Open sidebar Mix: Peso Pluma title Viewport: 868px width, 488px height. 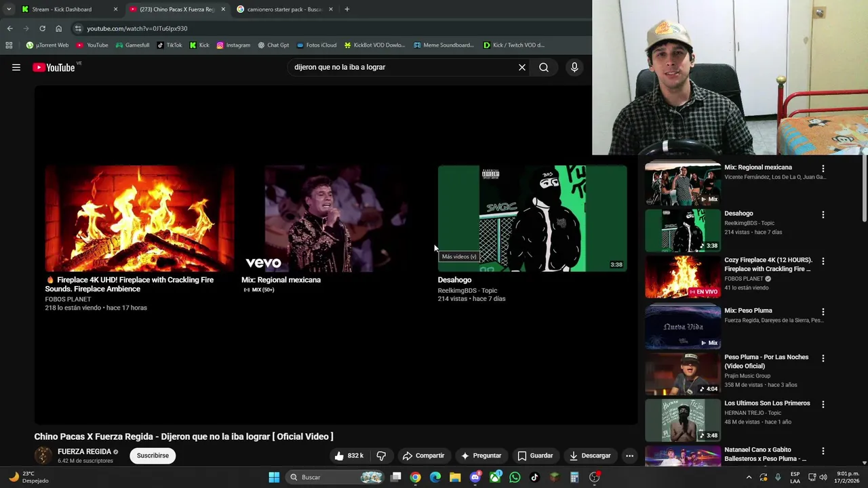[x=748, y=310]
